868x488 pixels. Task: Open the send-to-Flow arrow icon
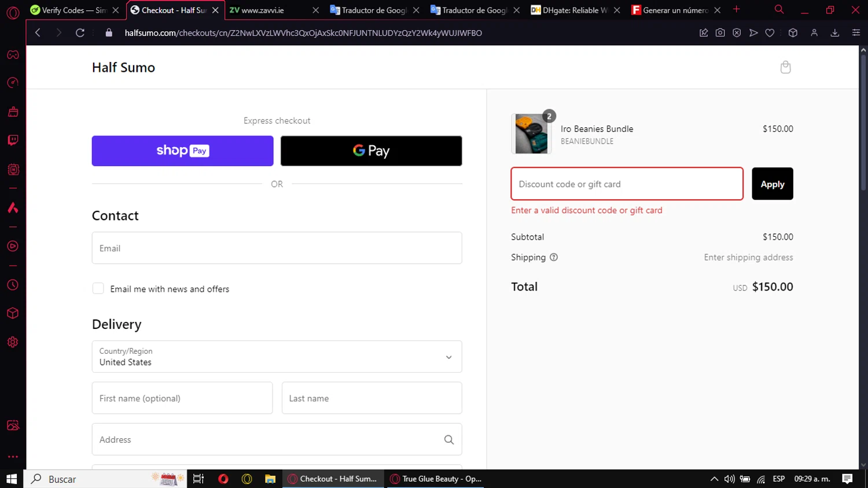pos(753,33)
